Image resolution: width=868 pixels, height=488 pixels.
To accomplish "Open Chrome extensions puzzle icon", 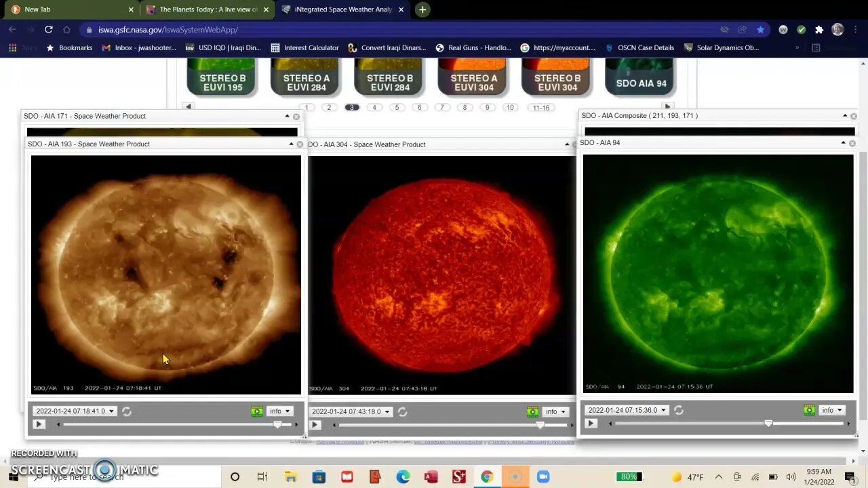I will [819, 30].
